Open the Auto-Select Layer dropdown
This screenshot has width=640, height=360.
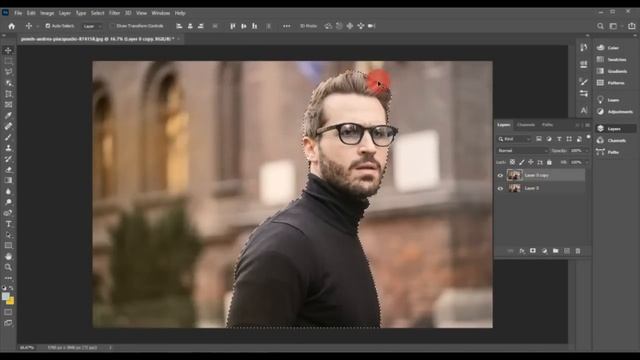(x=92, y=26)
